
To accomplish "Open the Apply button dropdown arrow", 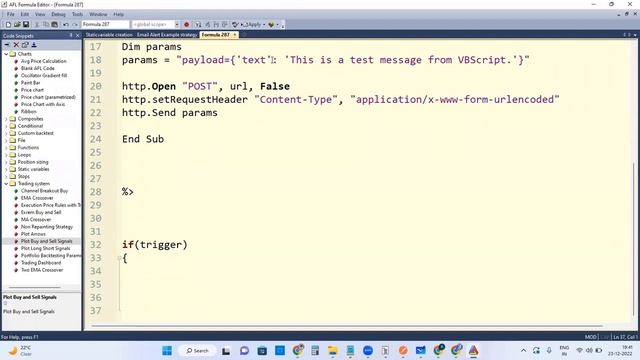I will click(264, 25).
